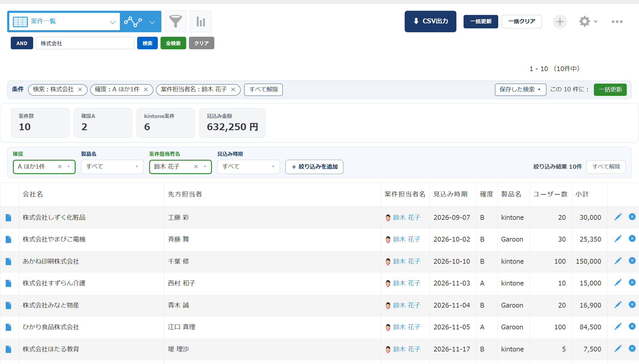Open record detail for ひかり食品株式会社
The width and height of the screenshot is (639, 364).
point(8,327)
